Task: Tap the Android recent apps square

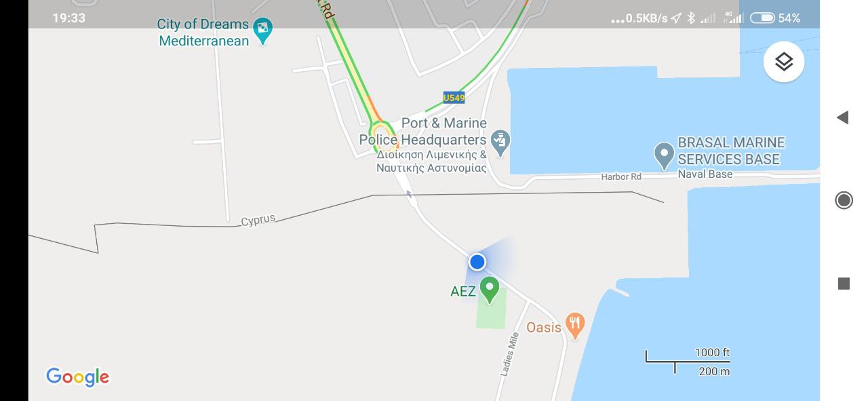Action: 844,284
